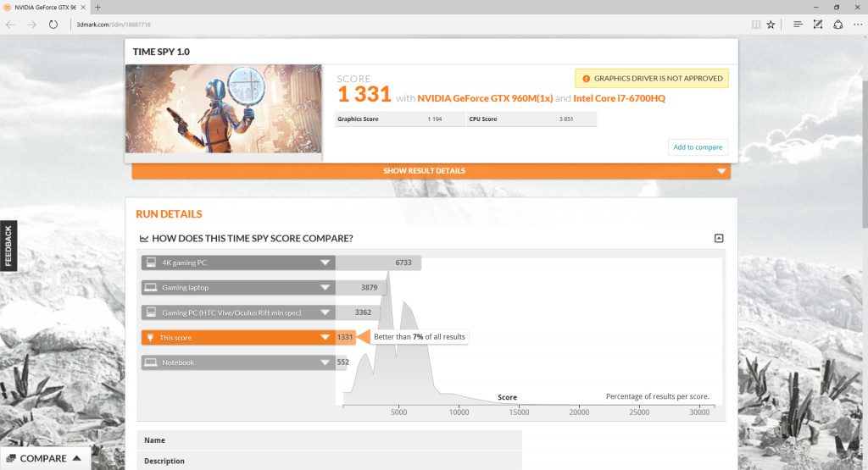Click the 6733 score value
Viewport: 868px width, 470px height.
click(x=403, y=263)
